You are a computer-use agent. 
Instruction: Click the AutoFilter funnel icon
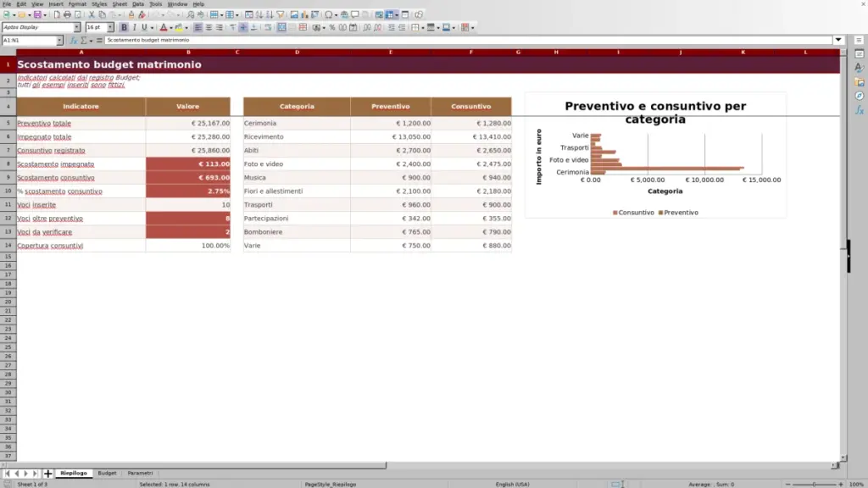point(281,15)
